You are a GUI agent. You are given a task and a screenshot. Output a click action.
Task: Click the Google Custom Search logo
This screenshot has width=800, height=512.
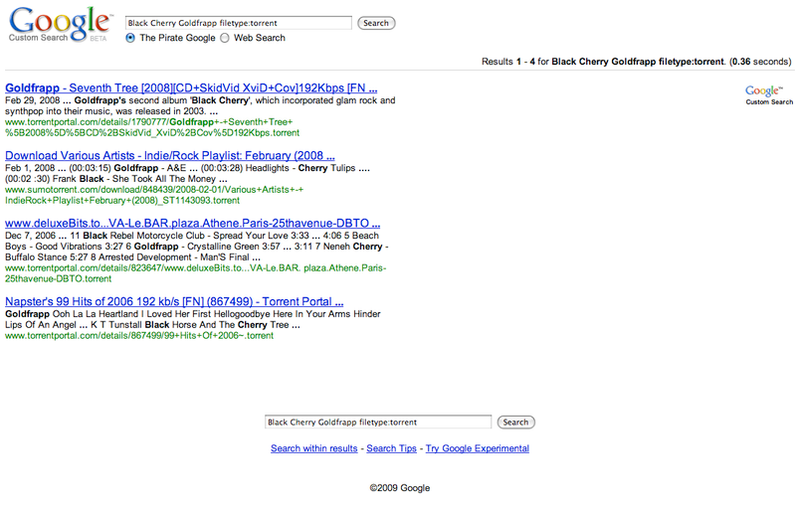tap(60, 24)
